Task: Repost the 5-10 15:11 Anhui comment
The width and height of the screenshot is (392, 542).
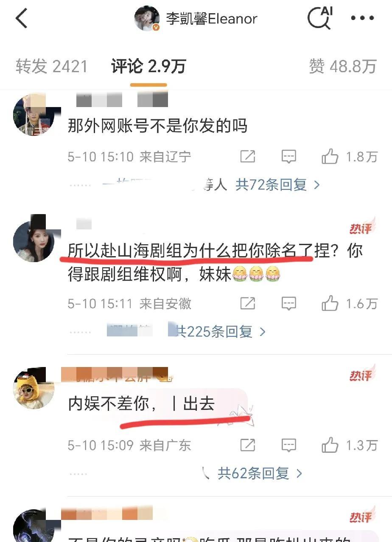Action: (248, 303)
